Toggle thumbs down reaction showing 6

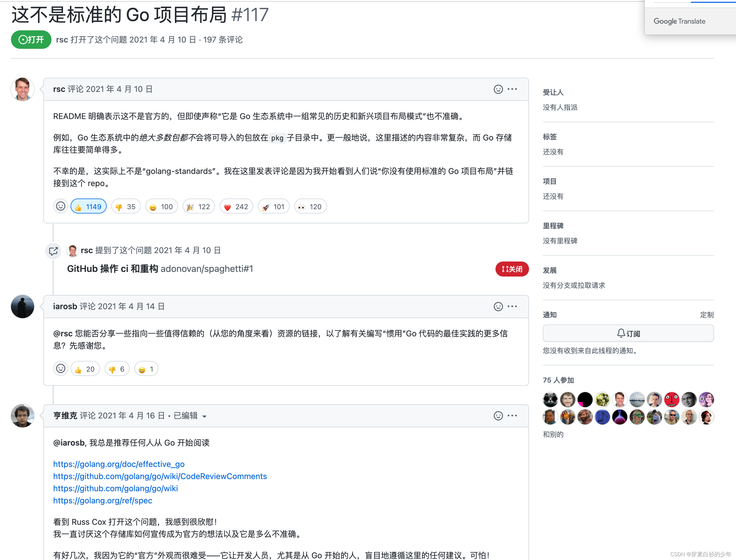tap(117, 369)
